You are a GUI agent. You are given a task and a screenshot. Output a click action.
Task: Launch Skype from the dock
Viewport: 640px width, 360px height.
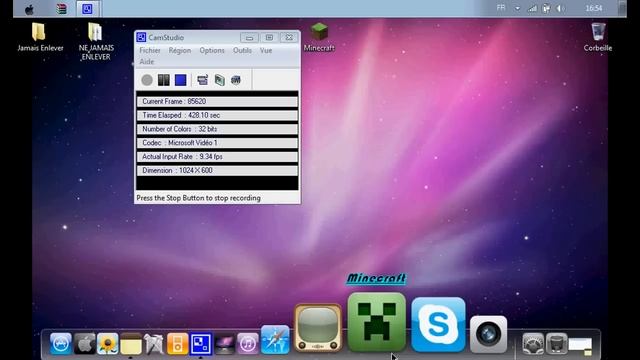click(x=438, y=324)
